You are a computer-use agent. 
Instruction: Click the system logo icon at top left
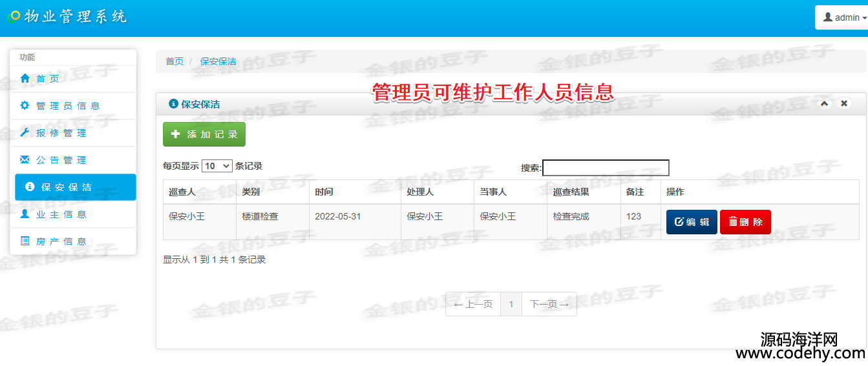13,16
